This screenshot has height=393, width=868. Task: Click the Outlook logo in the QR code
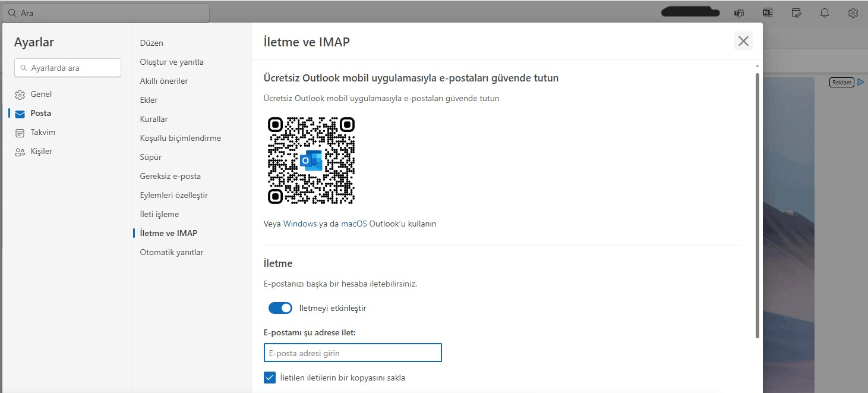[311, 161]
